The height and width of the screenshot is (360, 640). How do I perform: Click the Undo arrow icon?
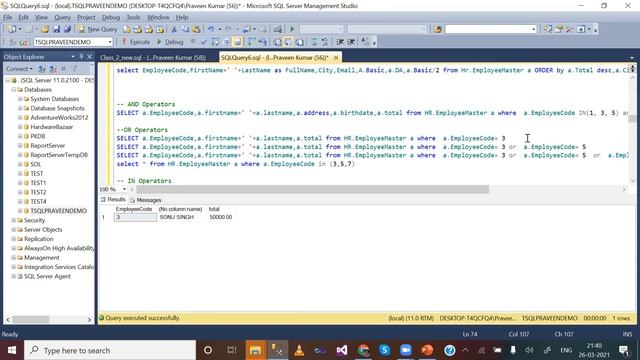211,29
